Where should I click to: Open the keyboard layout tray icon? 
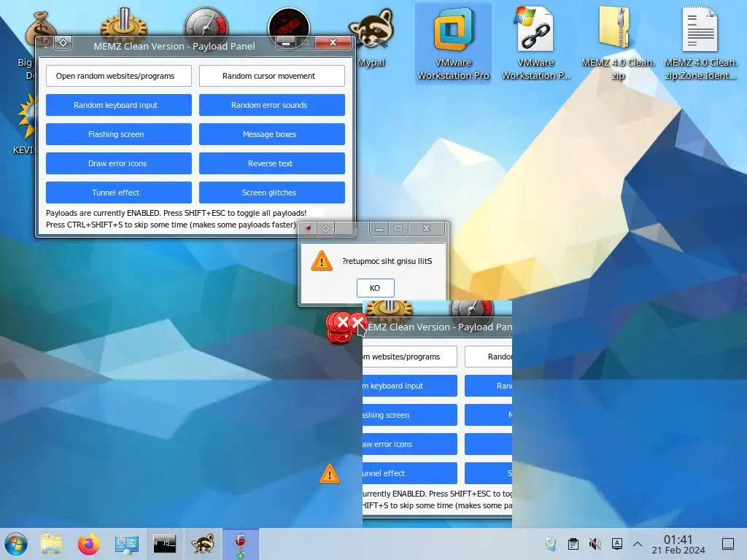[617, 544]
